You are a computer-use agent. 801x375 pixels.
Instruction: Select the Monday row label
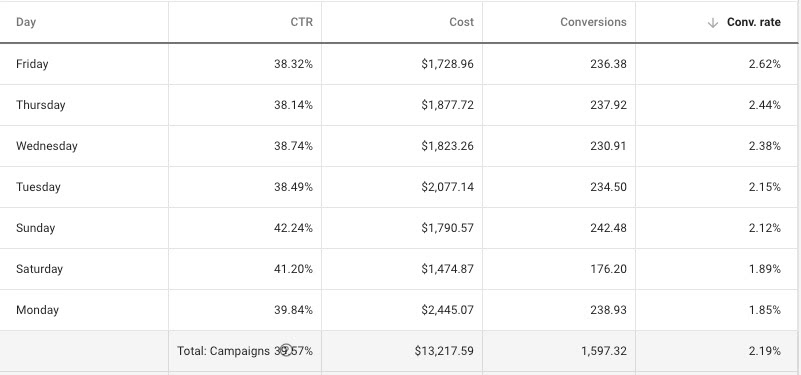coord(37,310)
